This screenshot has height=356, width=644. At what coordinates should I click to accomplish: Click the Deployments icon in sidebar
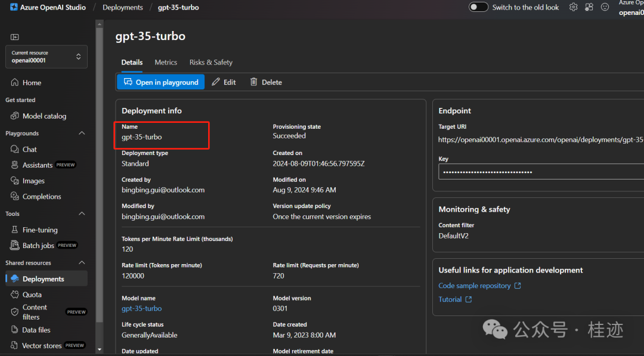click(15, 279)
